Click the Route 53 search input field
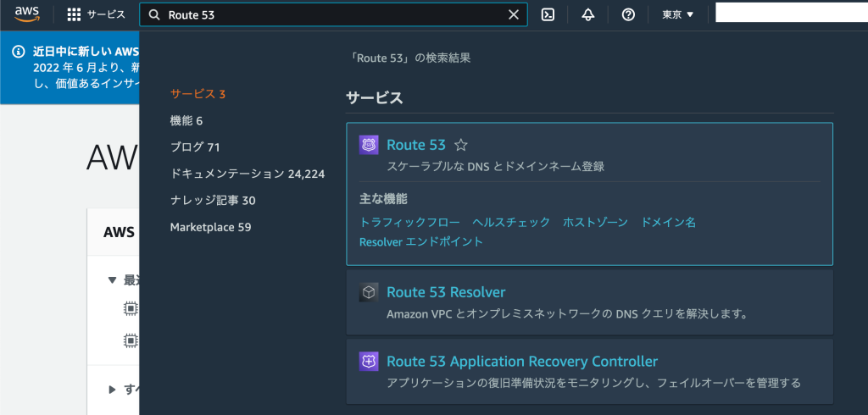The width and height of the screenshot is (868, 415). [x=333, y=15]
